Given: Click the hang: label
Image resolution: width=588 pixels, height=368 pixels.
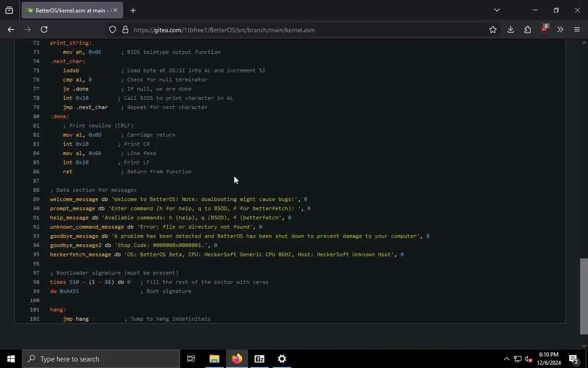Looking at the screenshot, I should coord(58,310).
